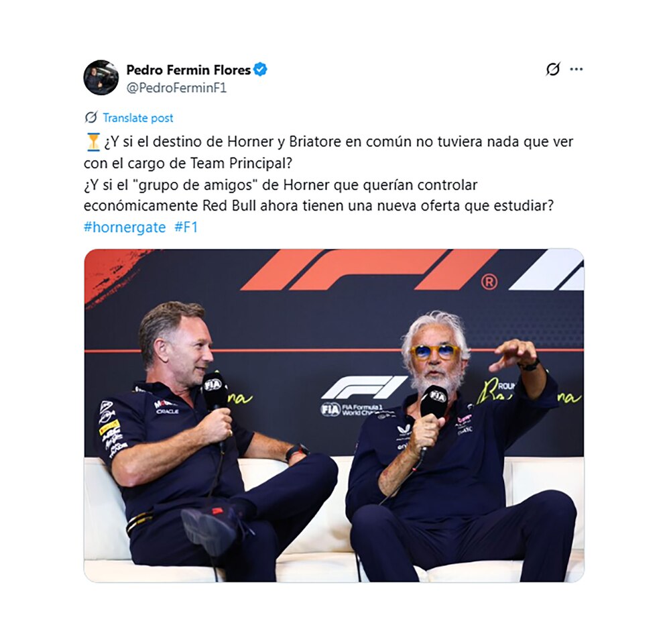Click the Grok icon beside Translate post

pos(90,117)
